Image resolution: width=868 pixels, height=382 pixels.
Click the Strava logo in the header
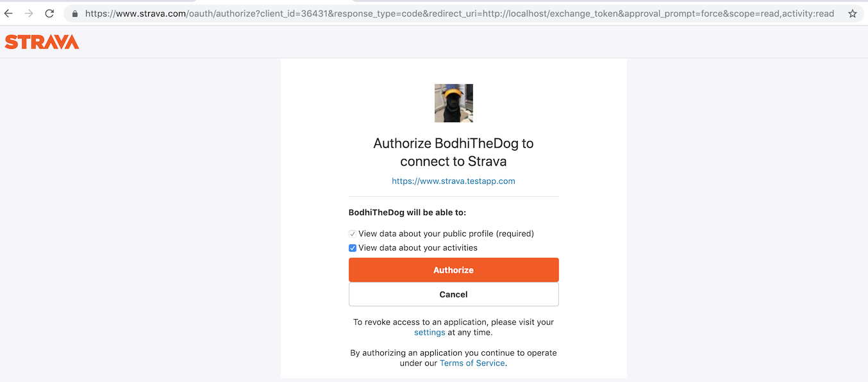tap(42, 42)
